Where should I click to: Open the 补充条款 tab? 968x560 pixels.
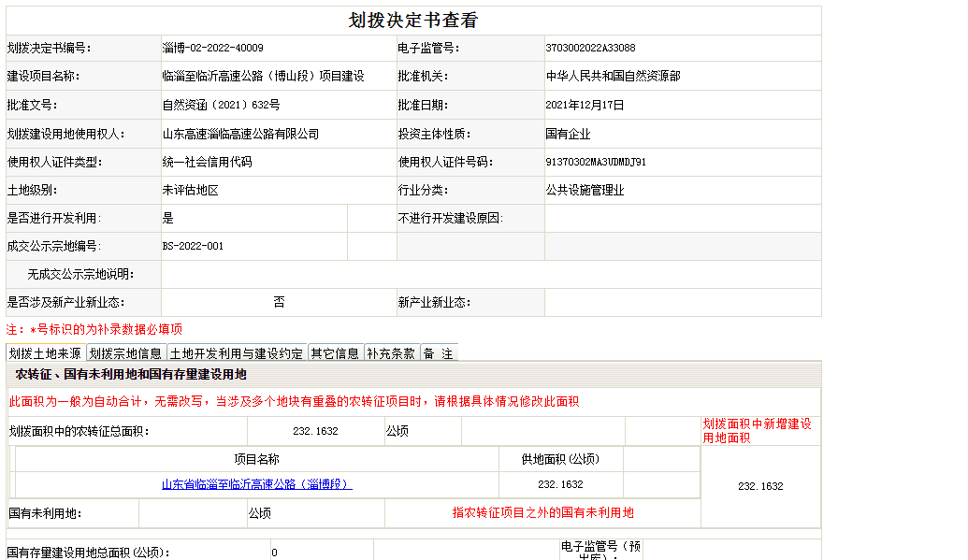391,353
